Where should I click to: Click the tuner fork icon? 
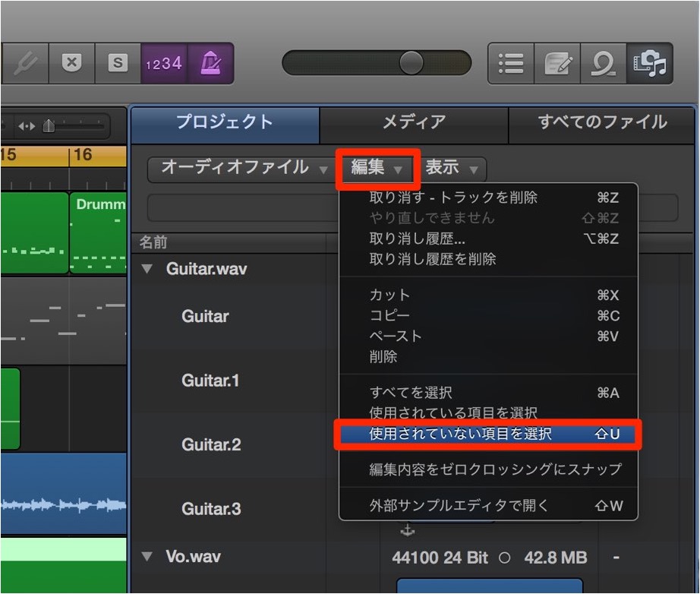[x=25, y=63]
